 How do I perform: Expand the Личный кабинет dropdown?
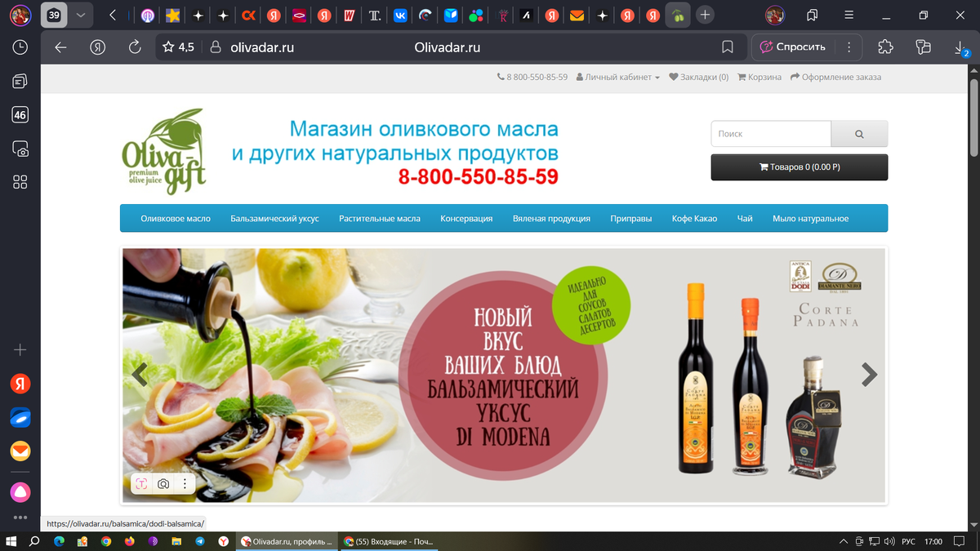[x=618, y=77]
